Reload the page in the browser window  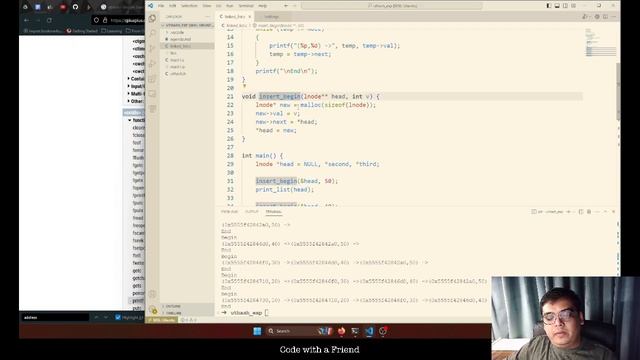tap(49, 20)
